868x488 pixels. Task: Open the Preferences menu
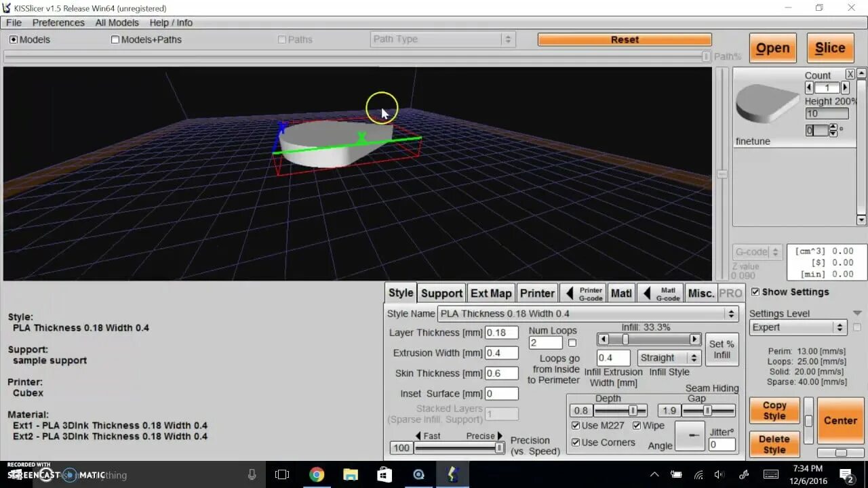[58, 22]
